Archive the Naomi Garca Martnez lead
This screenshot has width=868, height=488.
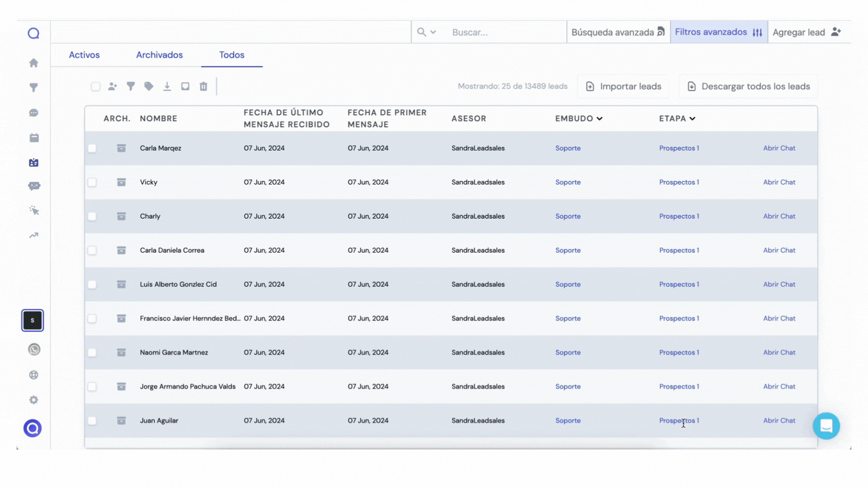[x=121, y=352]
